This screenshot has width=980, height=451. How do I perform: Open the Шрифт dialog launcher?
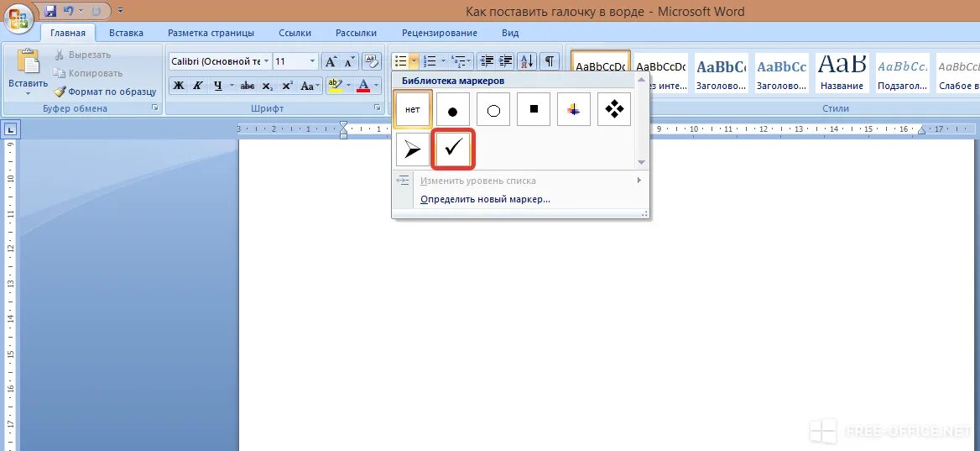[x=378, y=108]
